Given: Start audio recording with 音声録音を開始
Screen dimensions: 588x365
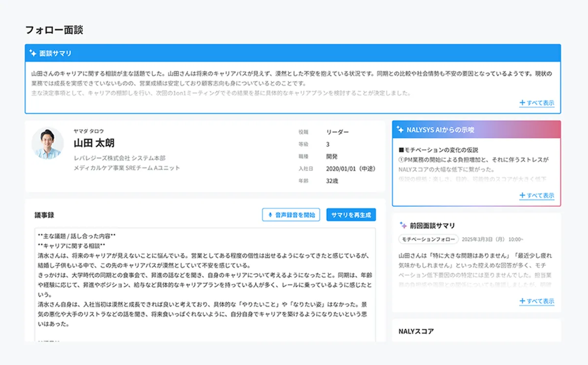Looking at the screenshot, I should point(291,215).
